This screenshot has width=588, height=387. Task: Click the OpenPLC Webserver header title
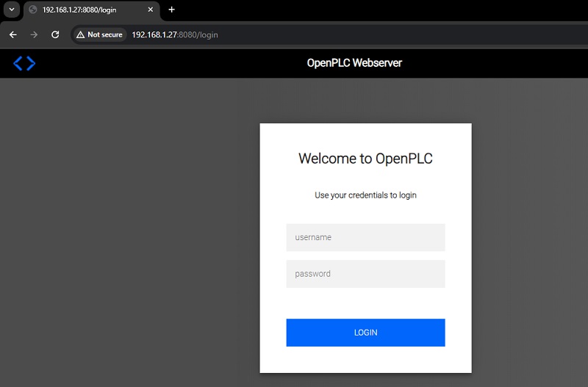354,63
